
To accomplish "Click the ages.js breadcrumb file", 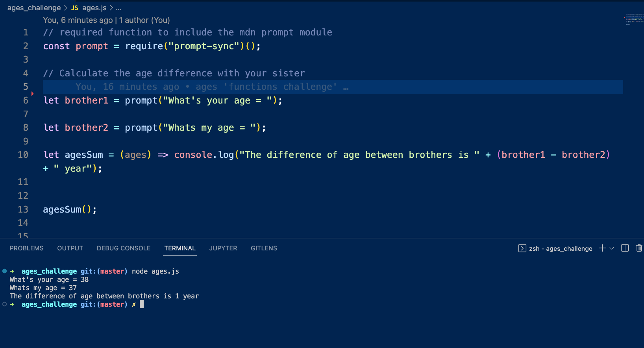I will (94, 8).
